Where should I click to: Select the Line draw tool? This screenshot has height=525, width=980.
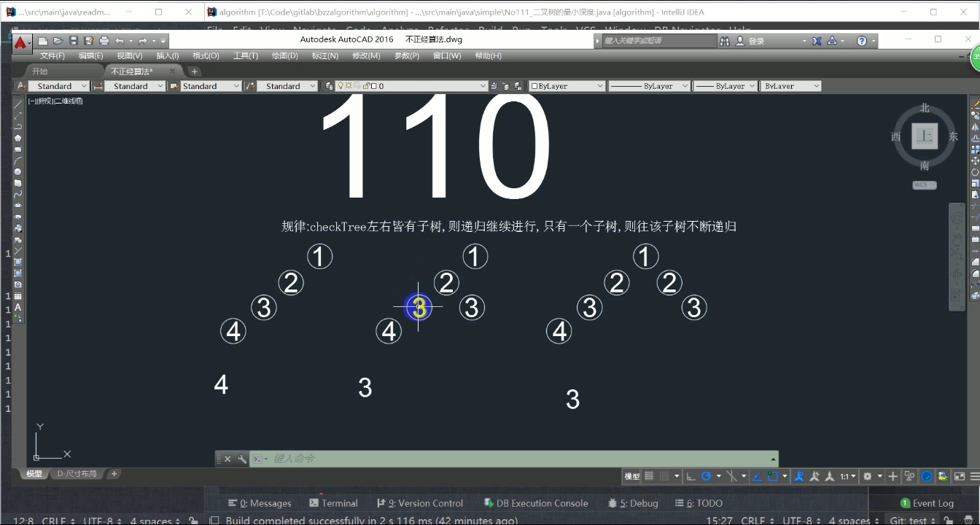click(18, 104)
